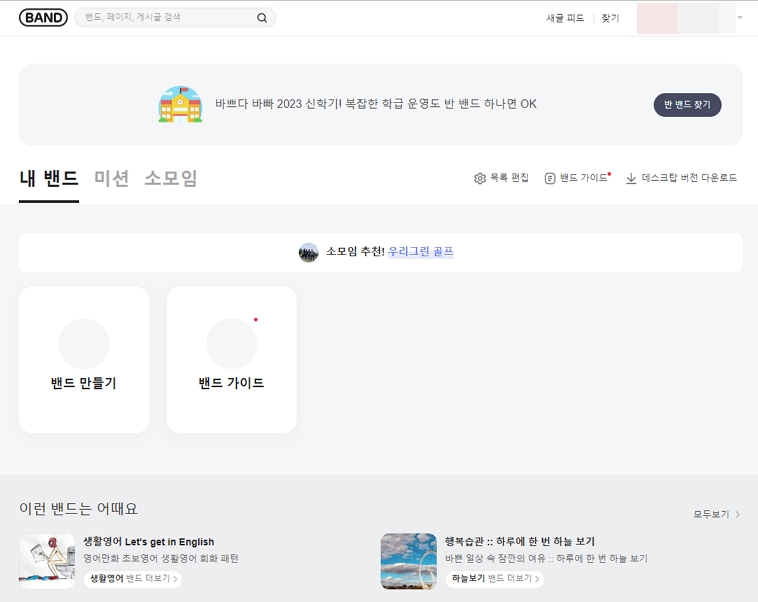
Task: Open the 찾기 menu item
Action: click(610, 18)
